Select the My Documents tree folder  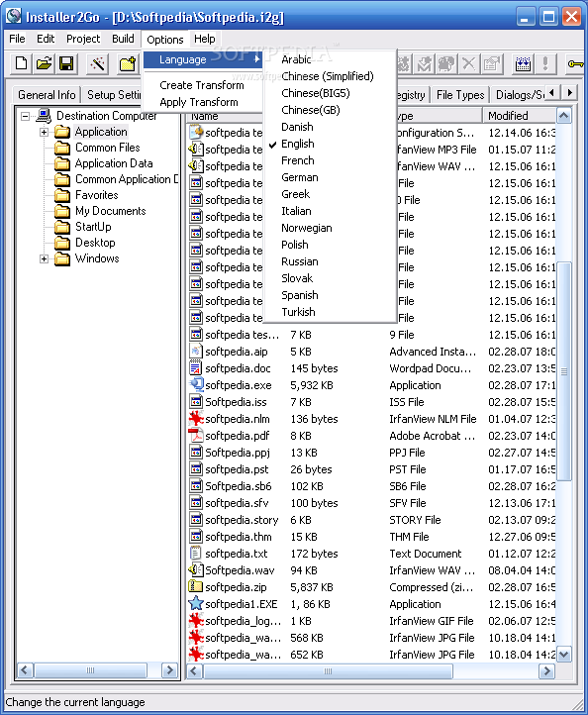click(110, 211)
